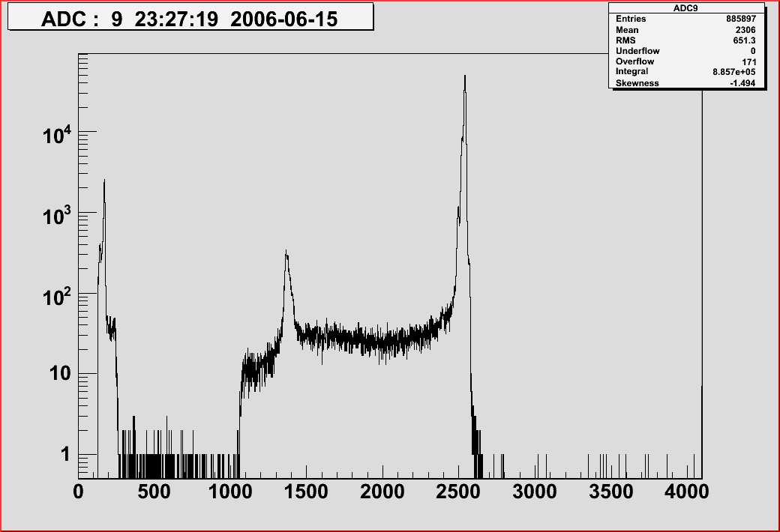Click the secondary peak near channel 1400
The height and width of the screenshot is (532, 780).
point(286,255)
